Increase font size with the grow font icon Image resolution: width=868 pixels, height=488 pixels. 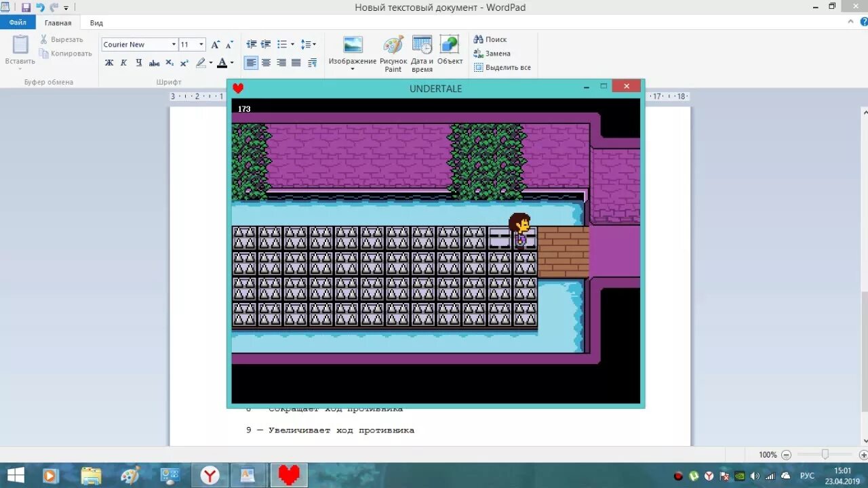pos(216,45)
